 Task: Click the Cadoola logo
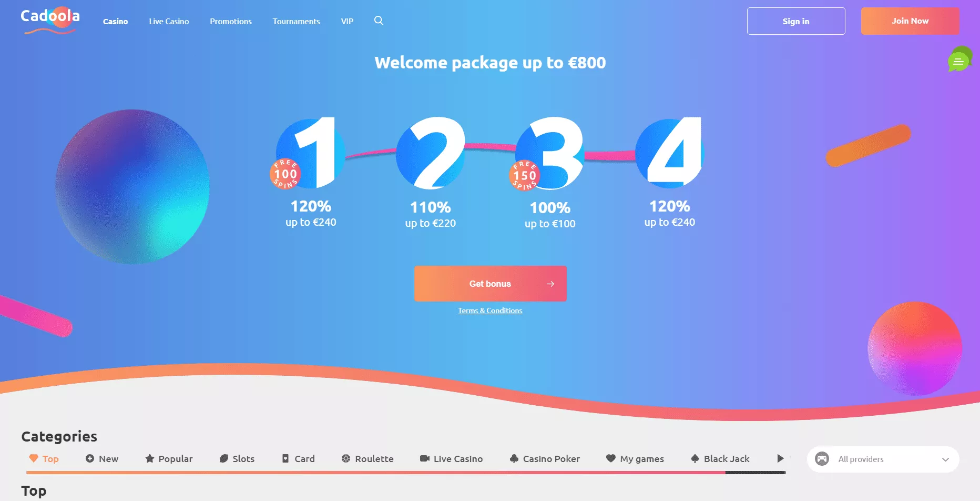point(50,21)
